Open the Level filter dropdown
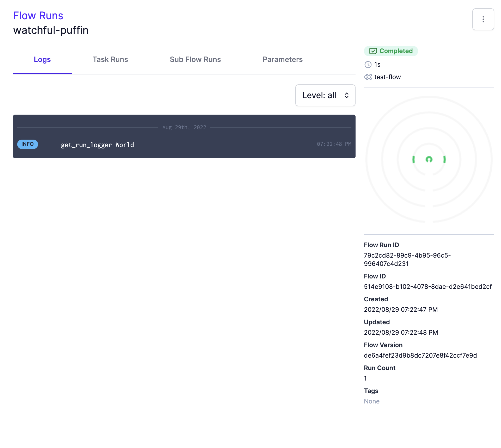The width and height of the screenshot is (501, 448). click(x=325, y=95)
